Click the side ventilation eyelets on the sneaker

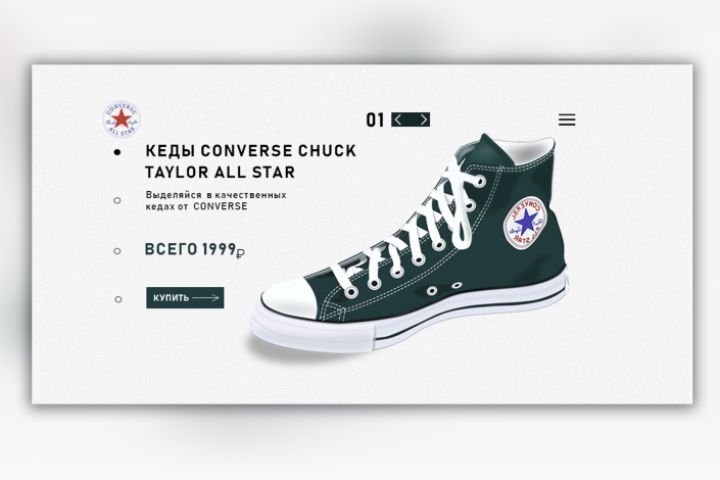pos(444,288)
